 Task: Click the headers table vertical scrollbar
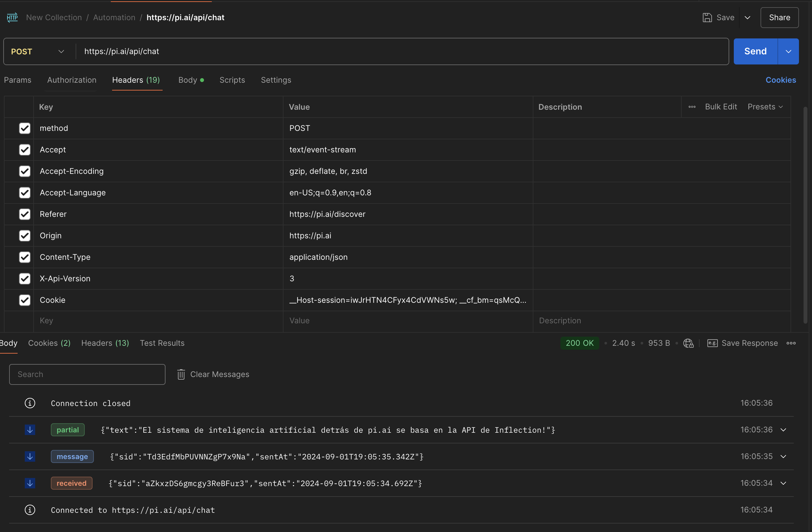click(x=805, y=215)
